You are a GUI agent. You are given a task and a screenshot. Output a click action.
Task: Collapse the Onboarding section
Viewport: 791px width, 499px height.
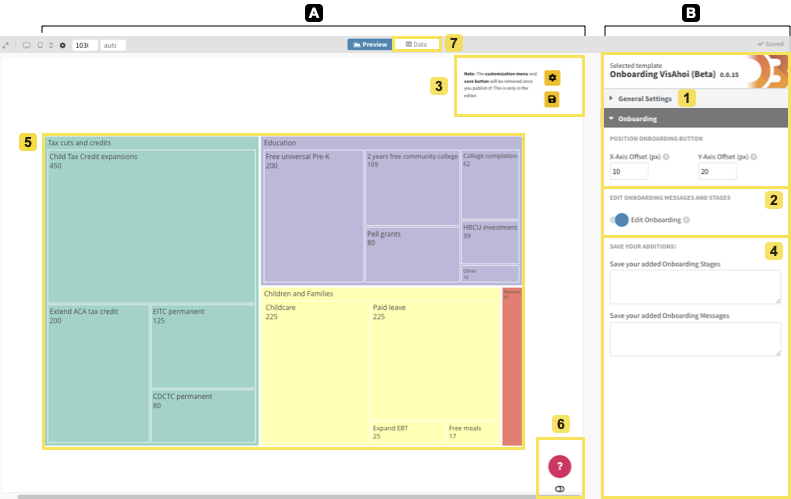click(637, 118)
